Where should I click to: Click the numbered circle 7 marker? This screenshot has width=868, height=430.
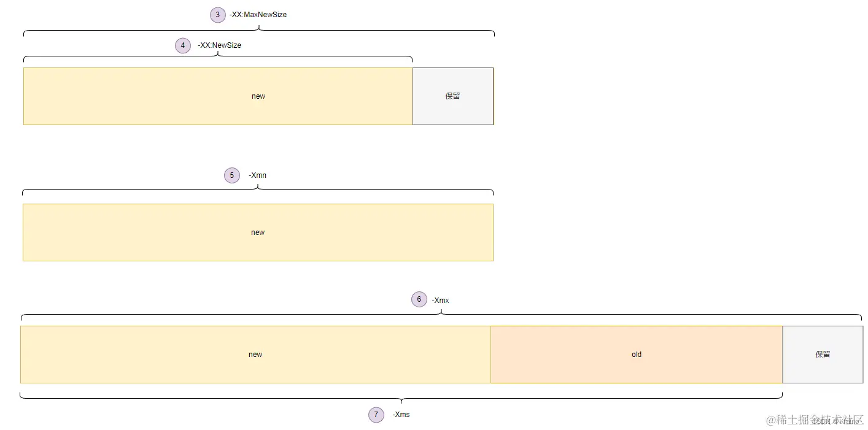(x=376, y=415)
